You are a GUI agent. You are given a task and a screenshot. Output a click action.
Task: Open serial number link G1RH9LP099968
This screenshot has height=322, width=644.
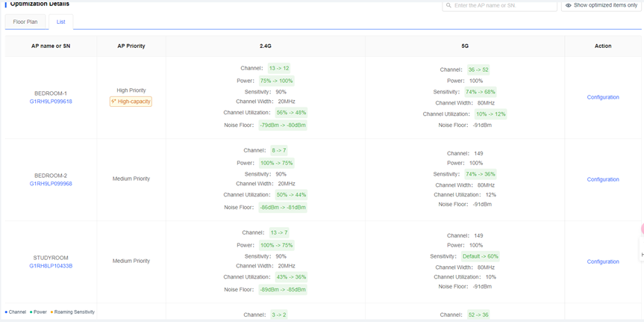tap(51, 184)
